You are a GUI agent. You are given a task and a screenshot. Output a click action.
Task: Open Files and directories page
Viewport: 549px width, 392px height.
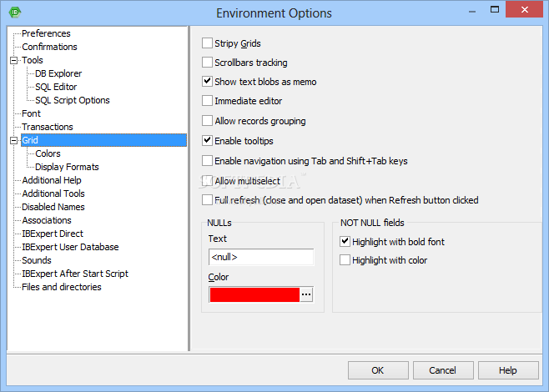[61, 287]
